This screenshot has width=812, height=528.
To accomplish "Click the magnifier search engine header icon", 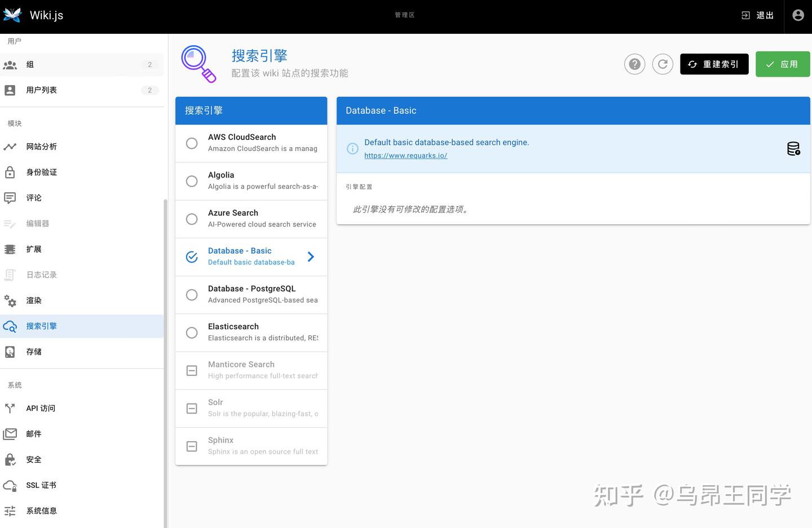I will [198, 64].
